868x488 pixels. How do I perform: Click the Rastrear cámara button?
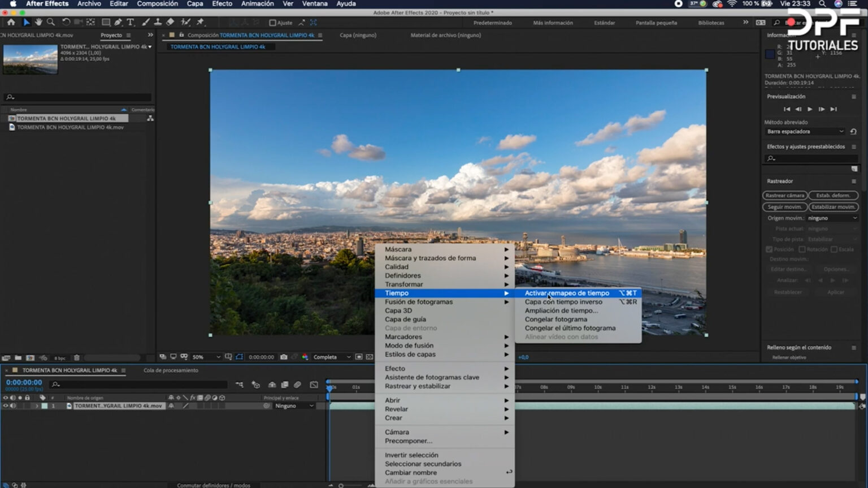tap(784, 196)
